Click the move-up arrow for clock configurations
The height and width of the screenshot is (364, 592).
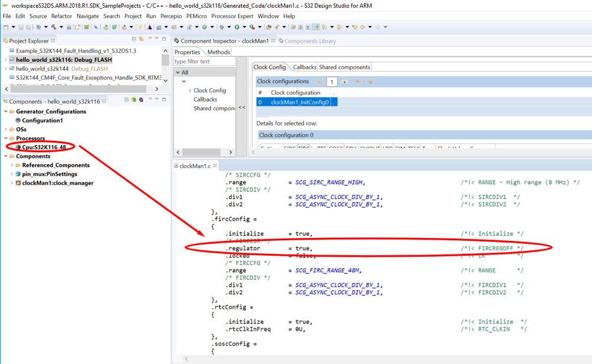[357, 82]
